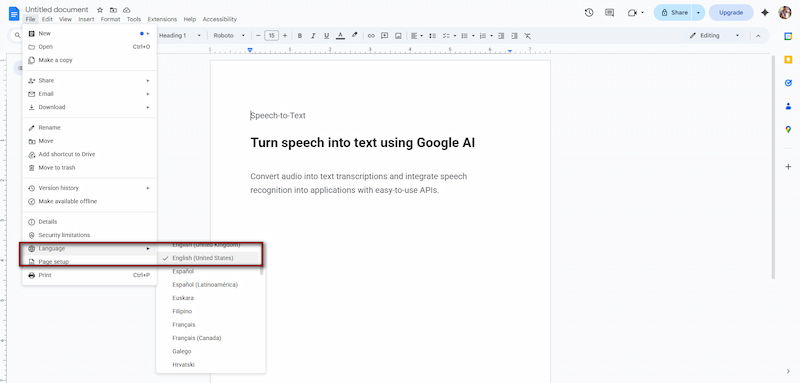Open Google Tasks side panel
800x383 pixels.
788,83
